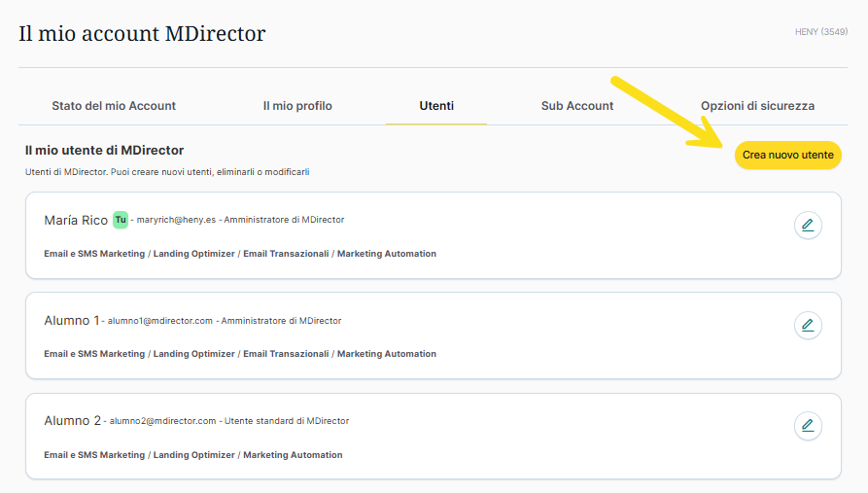Click the Alumno 2 user name

[x=72, y=421]
